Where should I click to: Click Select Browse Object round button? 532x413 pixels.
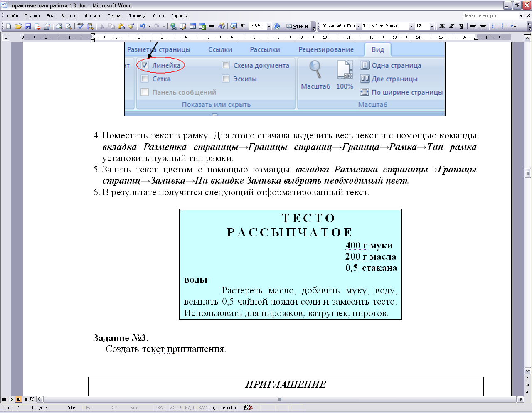tap(527, 385)
